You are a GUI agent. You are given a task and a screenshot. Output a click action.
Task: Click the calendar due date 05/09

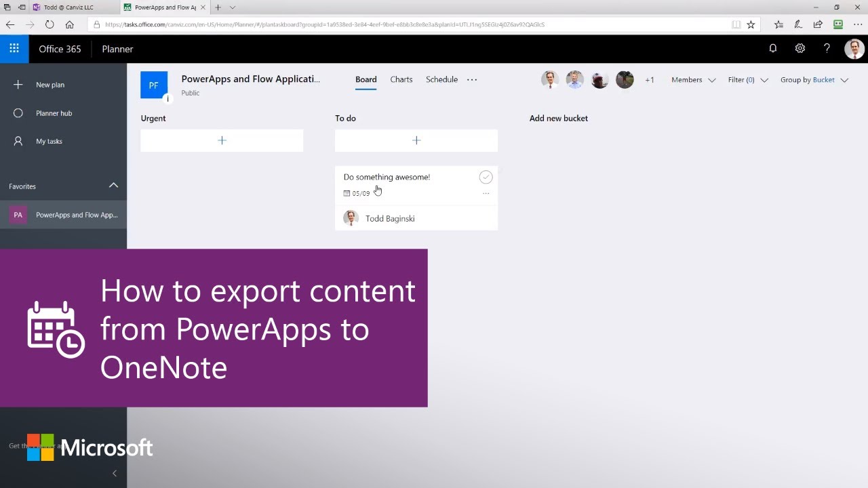tap(357, 193)
